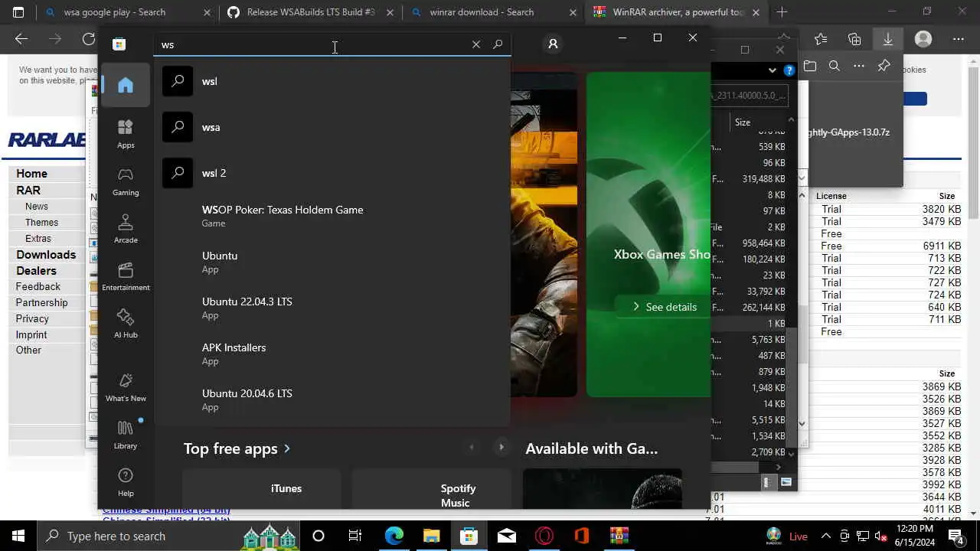Open Edge favorites star icon
The image size is (980, 551).
pyautogui.click(x=821, y=39)
